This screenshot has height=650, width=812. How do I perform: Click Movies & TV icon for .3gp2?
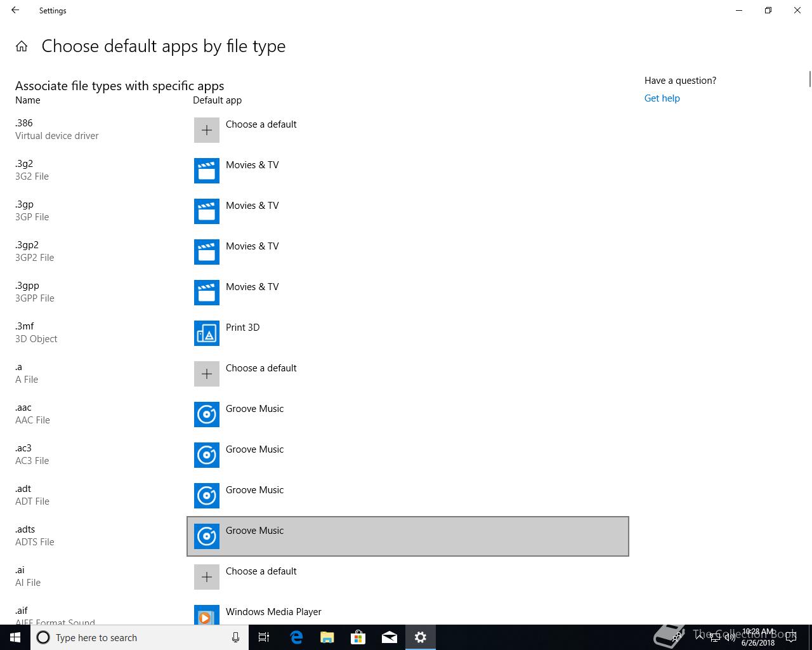click(207, 252)
